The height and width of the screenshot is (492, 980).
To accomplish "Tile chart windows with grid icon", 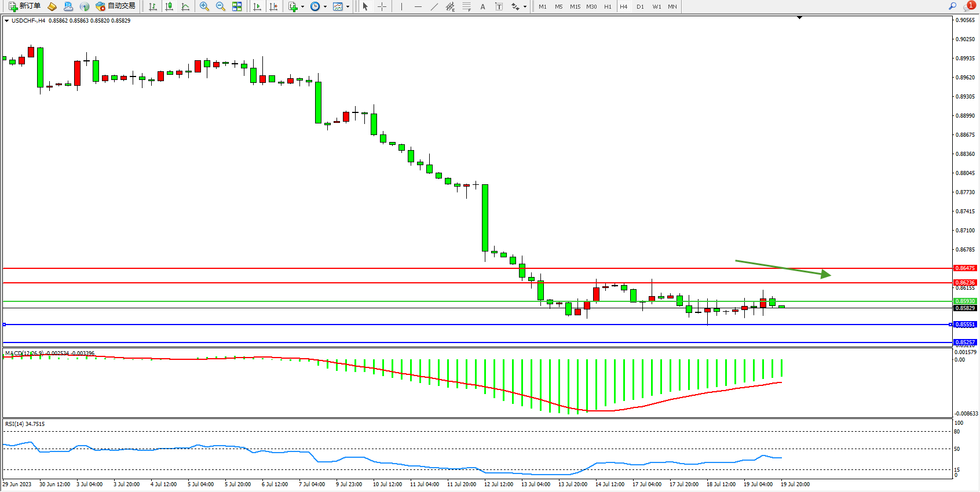I will point(237,6).
